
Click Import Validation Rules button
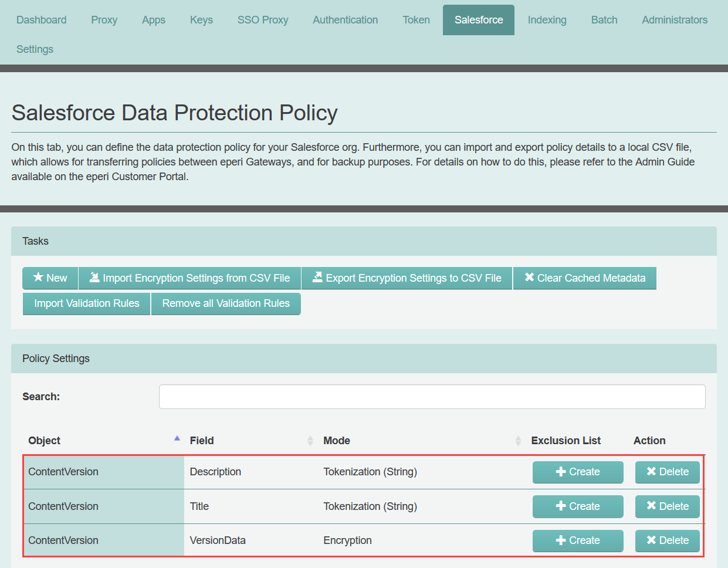pos(87,303)
